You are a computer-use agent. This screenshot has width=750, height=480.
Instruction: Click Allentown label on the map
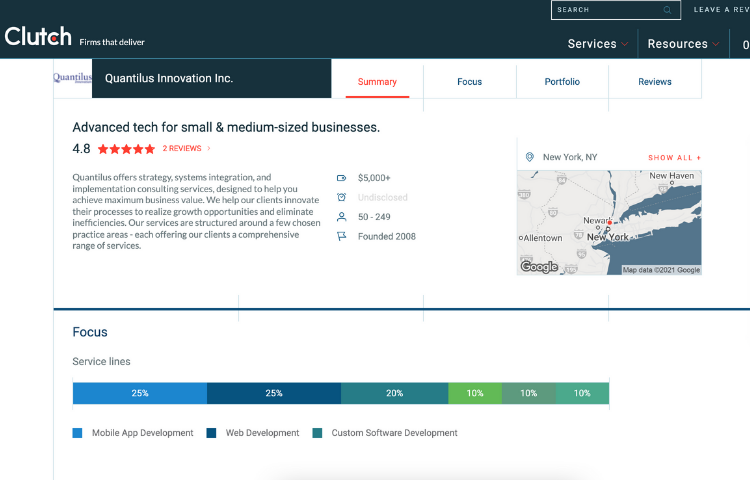tap(543, 238)
